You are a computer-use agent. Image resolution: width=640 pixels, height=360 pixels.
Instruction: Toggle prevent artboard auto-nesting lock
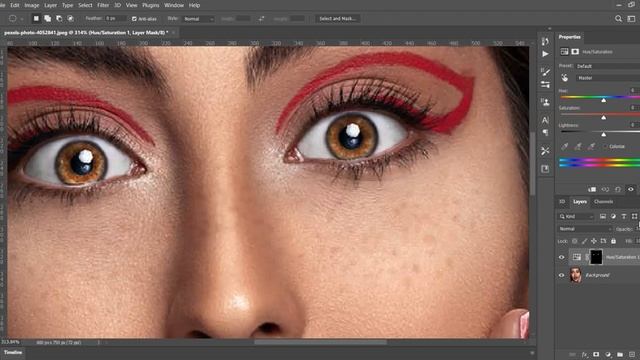tap(604, 241)
